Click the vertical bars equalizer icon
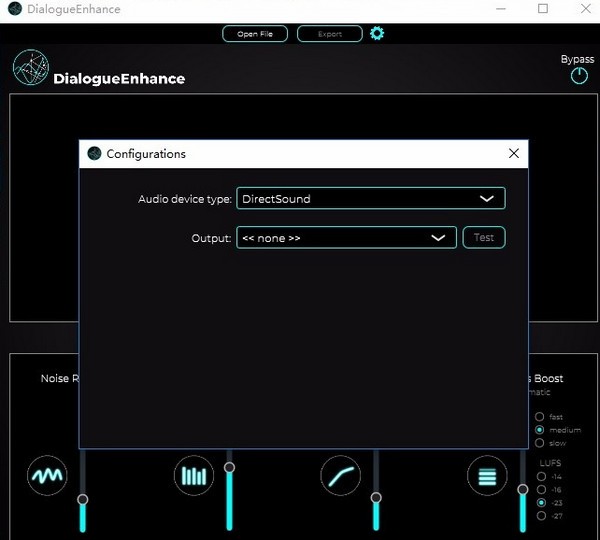This screenshot has width=600, height=540. pos(194,475)
